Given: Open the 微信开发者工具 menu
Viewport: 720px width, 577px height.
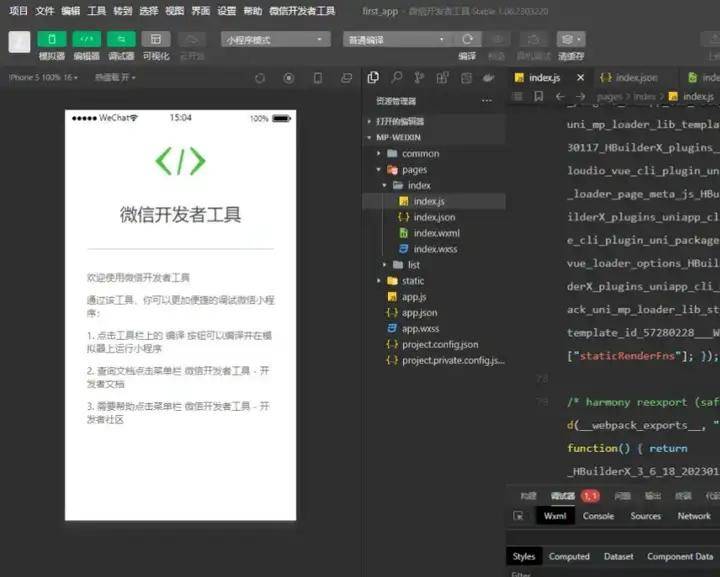Looking at the screenshot, I should [x=302, y=11].
